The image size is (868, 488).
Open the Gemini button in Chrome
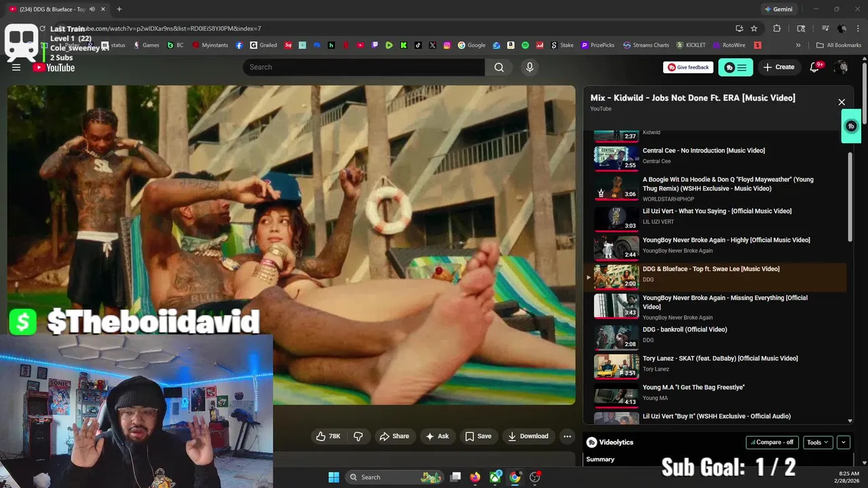point(778,9)
